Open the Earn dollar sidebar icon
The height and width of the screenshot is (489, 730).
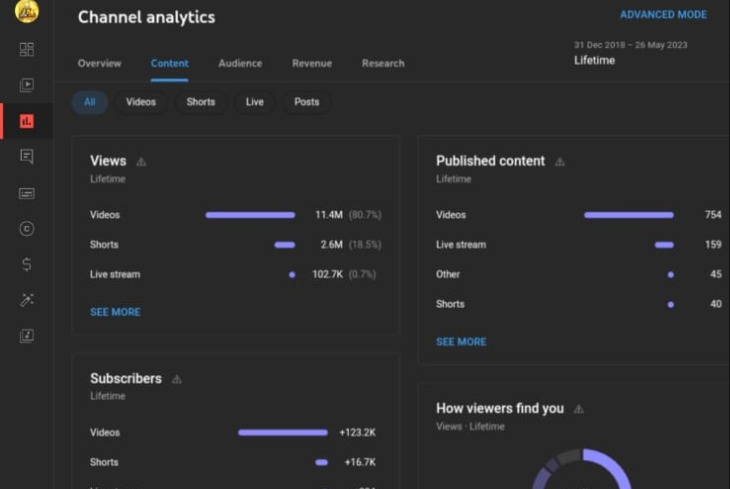[x=27, y=265]
